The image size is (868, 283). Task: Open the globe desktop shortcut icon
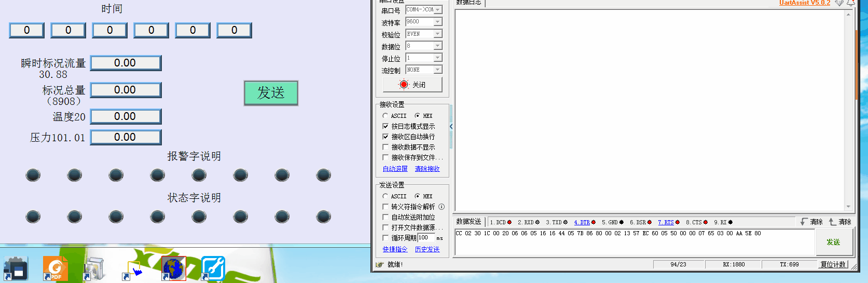click(174, 268)
